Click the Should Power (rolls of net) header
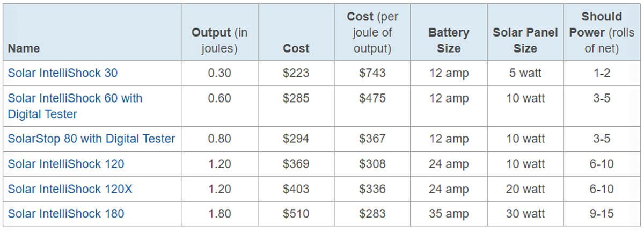Image resolution: width=644 pixels, height=231 pixels. [602, 33]
